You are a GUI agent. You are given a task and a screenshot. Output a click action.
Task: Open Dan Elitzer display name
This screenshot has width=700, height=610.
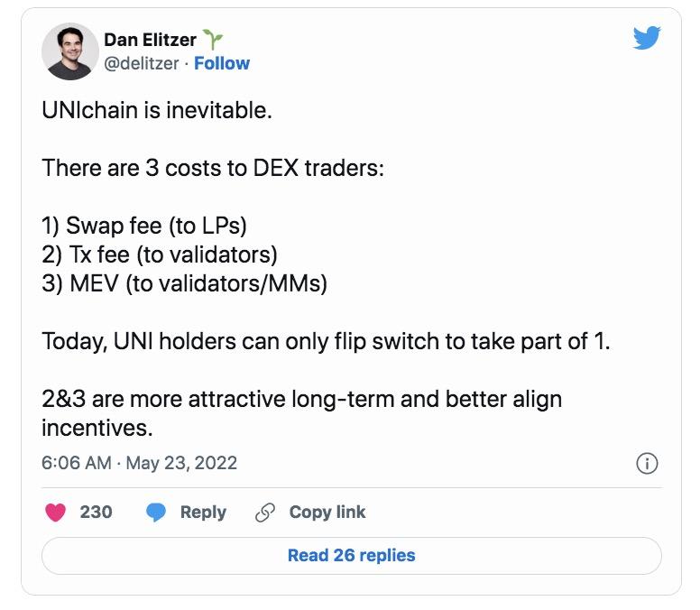(x=150, y=40)
